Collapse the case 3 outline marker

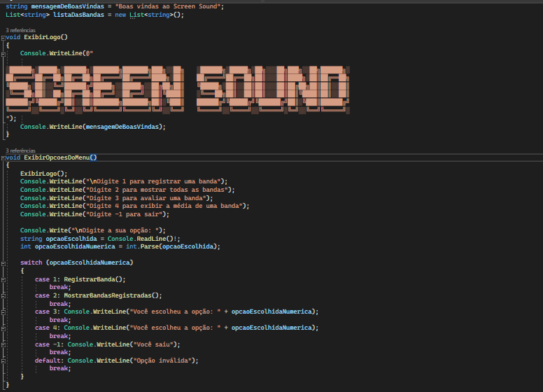pyautogui.click(x=3, y=312)
